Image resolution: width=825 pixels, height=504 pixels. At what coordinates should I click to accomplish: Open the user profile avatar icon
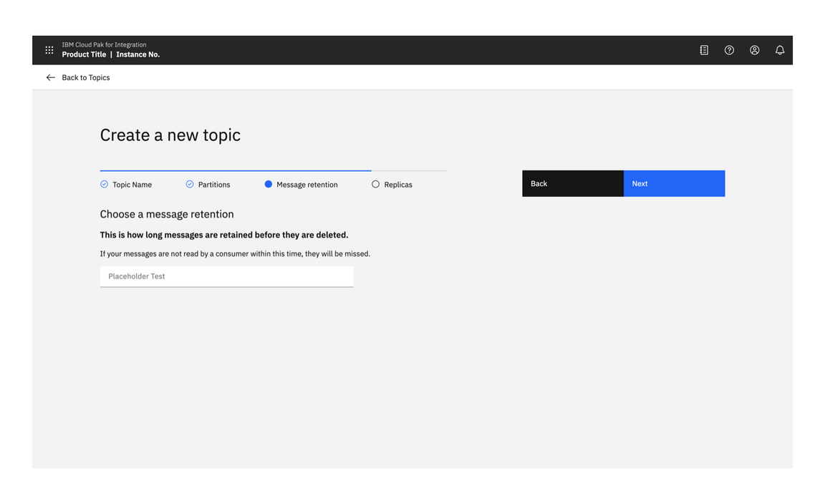click(754, 50)
